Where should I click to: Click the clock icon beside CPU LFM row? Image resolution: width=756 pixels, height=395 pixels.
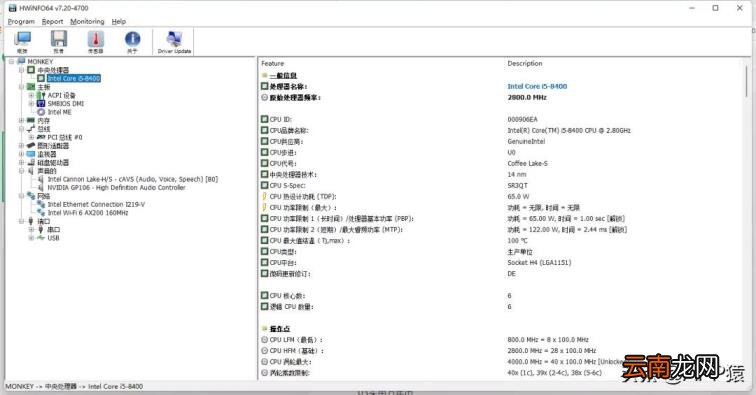[x=264, y=340]
